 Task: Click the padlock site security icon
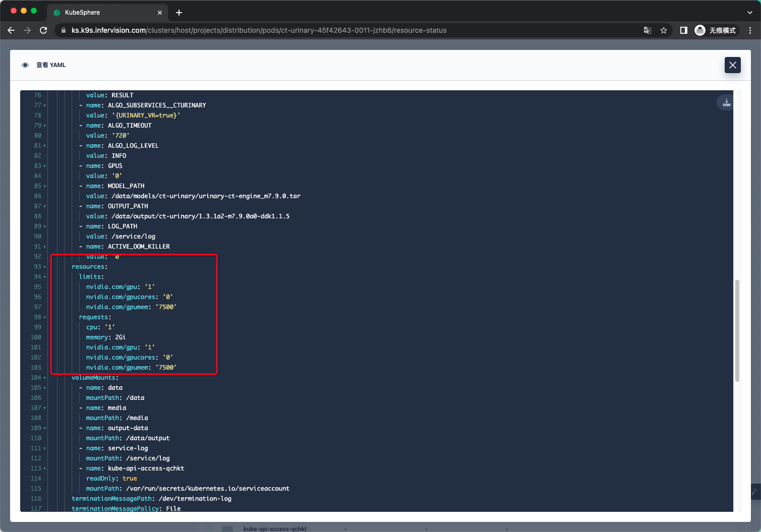63,30
